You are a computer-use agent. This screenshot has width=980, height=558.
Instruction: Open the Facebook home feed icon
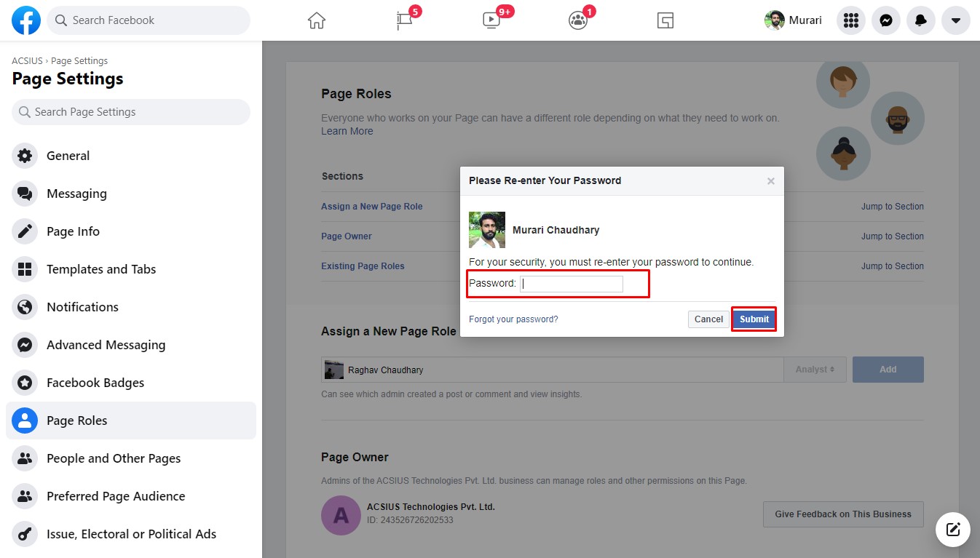(316, 20)
